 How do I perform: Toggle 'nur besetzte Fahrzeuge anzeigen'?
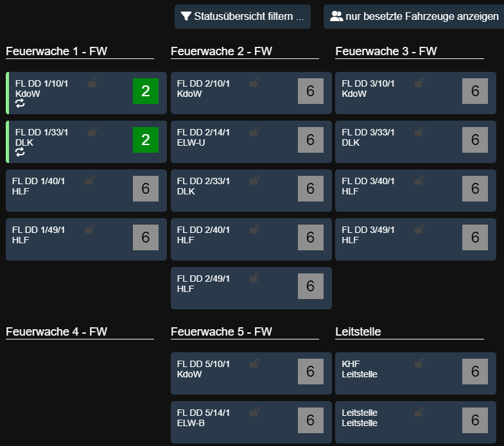pyautogui.click(x=414, y=17)
